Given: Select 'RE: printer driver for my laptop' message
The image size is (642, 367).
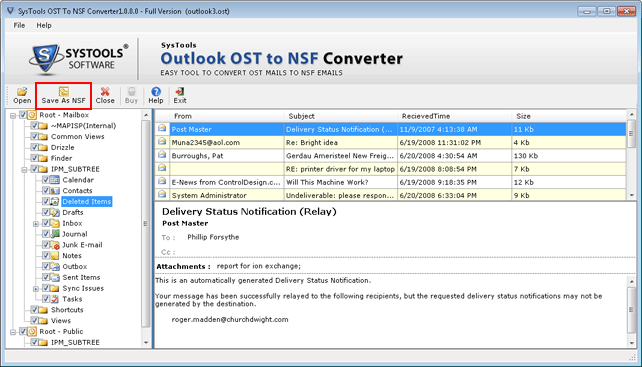Looking at the screenshot, I should (x=340, y=169).
